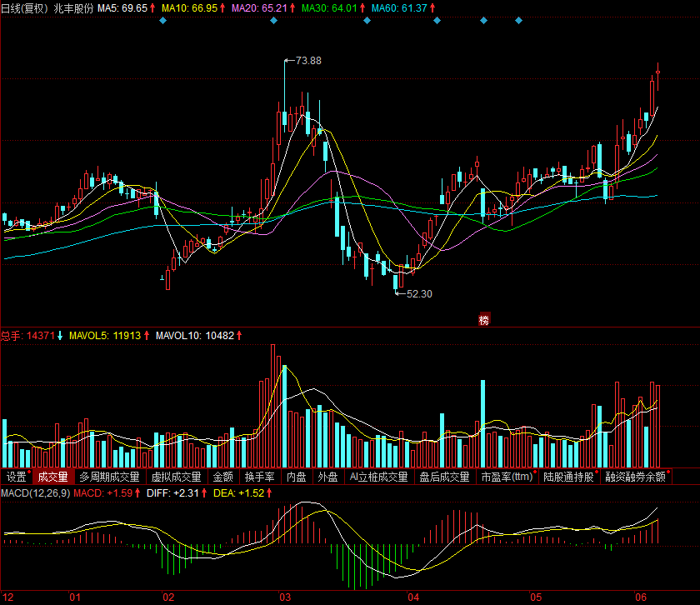Viewport: 700px width, 605px height.
Task: Switch to 盘后成交量 tab
Action: (445, 477)
